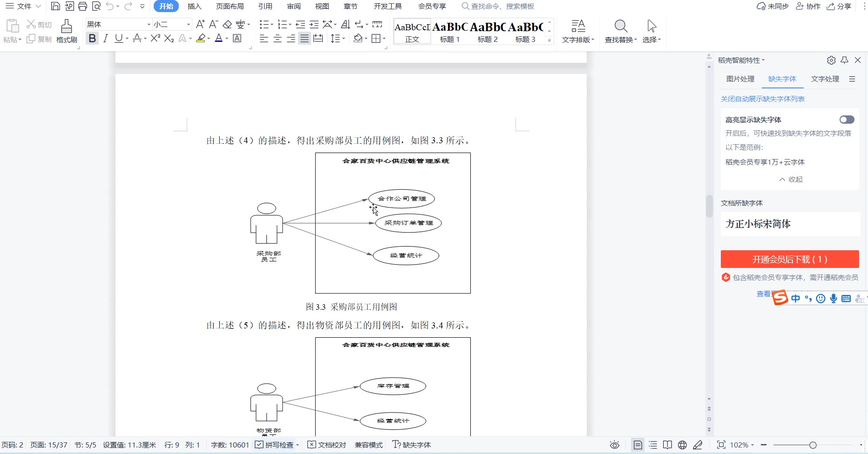This screenshot has height=454, width=868.
Task: Justify text alignment
Action: click(x=305, y=39)
